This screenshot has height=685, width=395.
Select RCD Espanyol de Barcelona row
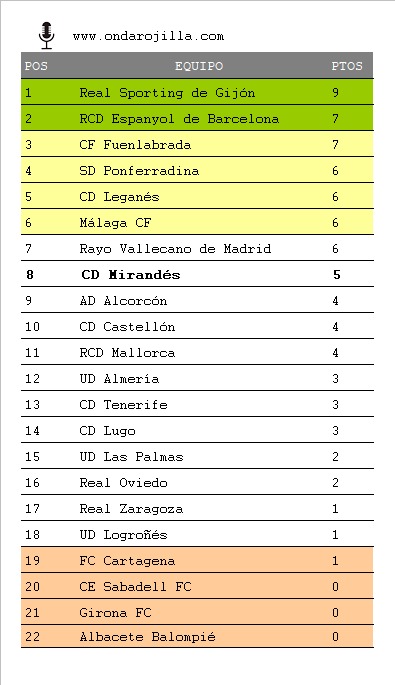coord(197,118)
